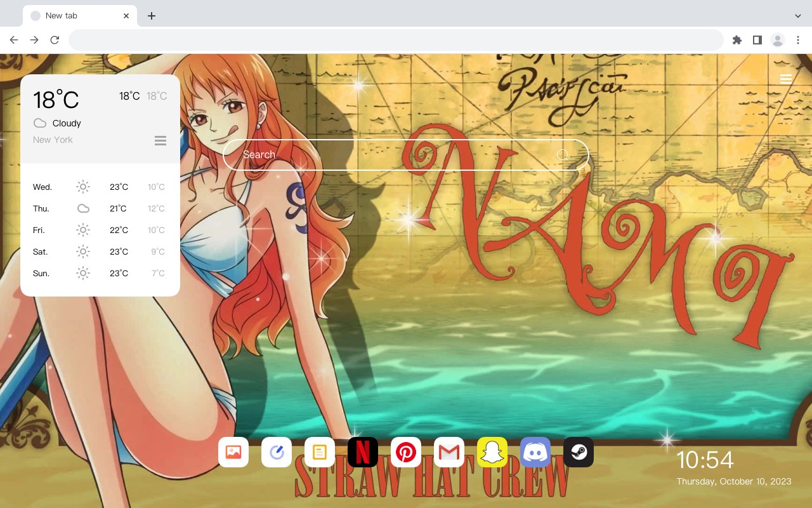
Task: Open the yellow notes shortcut icon
Action: 320,452
